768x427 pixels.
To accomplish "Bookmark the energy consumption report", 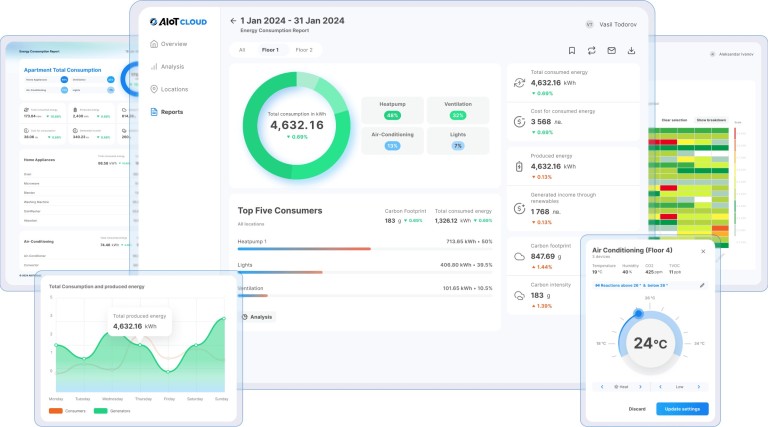I will click(x=571, y=50).
